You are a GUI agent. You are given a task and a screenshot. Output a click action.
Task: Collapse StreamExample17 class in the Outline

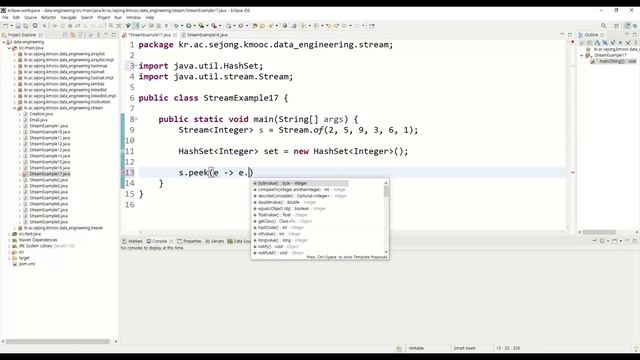tap(582, 55)
